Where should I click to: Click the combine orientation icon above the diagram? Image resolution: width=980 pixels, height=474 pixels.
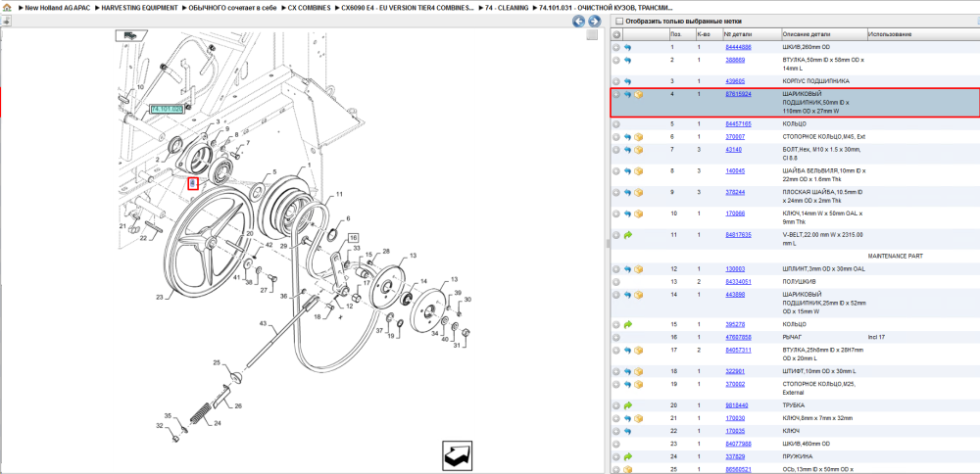coord(131,35)
